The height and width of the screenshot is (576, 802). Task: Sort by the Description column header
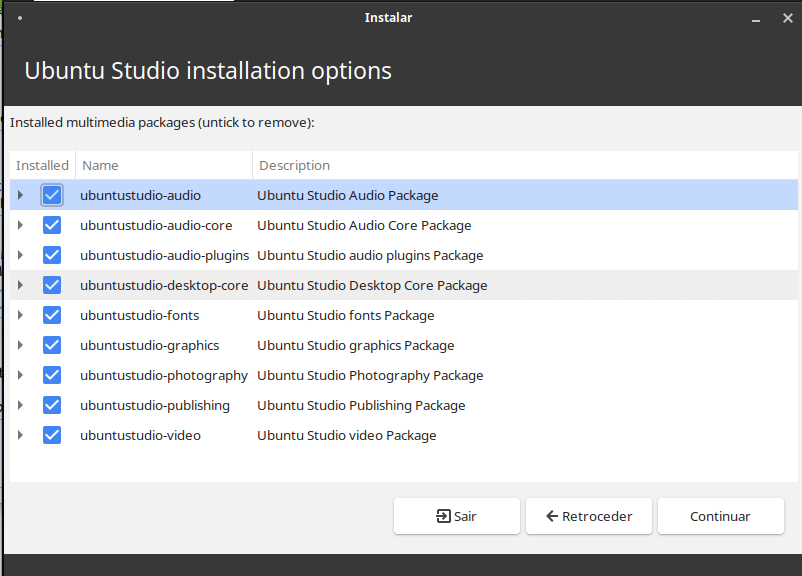tap(525, 165)
